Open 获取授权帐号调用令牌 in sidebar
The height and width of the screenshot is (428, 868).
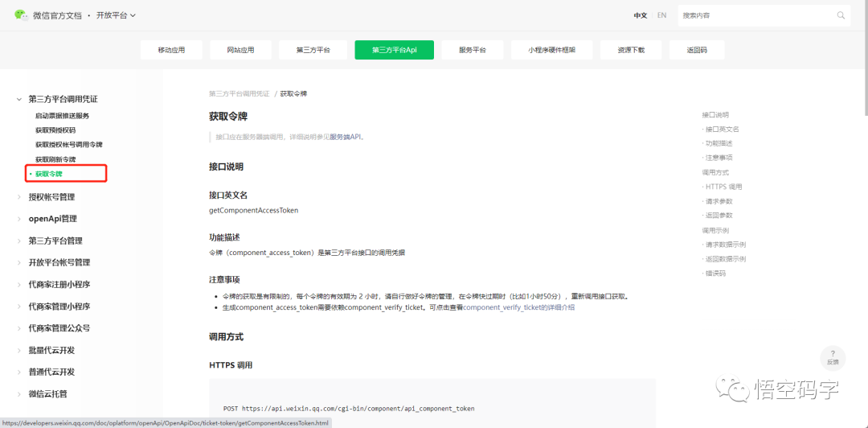tap(68, 145)
